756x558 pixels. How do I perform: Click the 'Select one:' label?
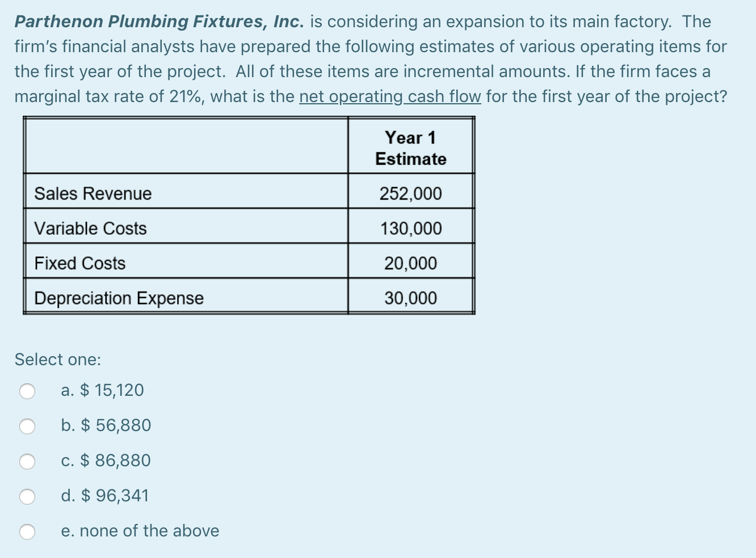pos(57,359)
